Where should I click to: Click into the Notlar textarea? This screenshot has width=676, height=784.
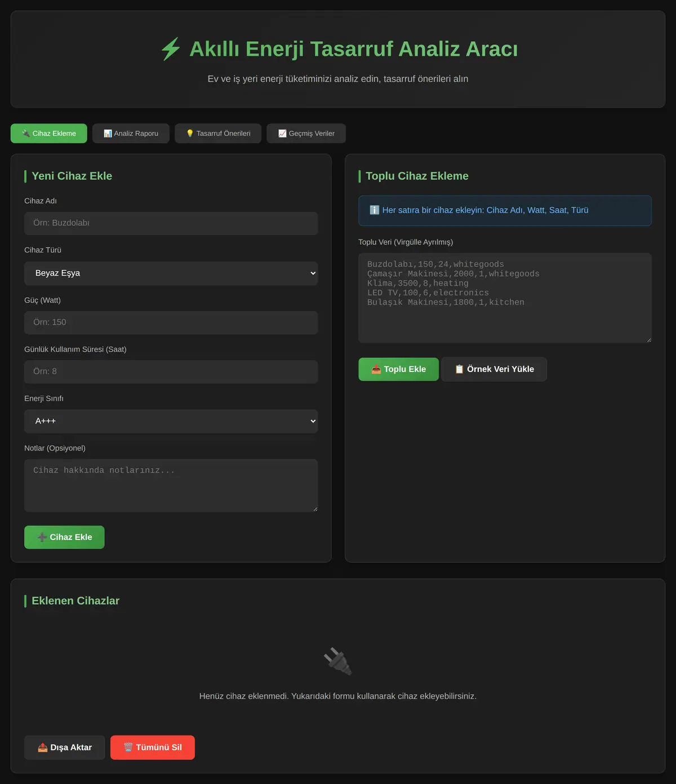tap(171, 486)
